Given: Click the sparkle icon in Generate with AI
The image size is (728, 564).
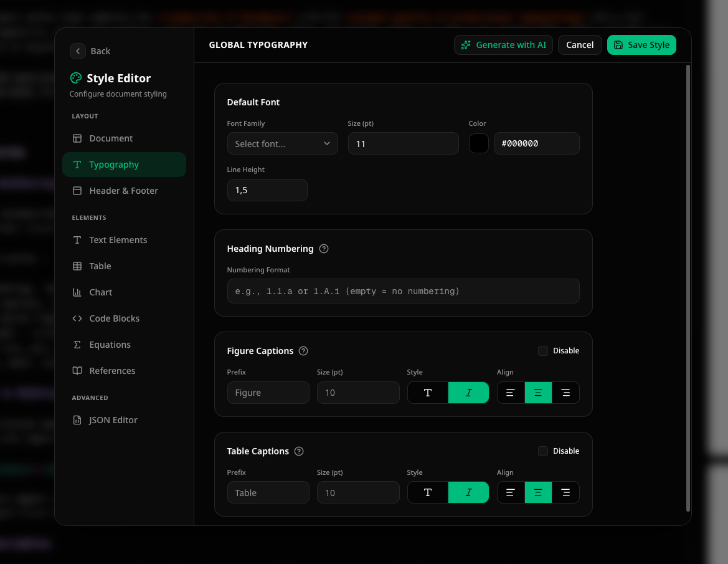Looking at the screenshot, I should point(466,45).
